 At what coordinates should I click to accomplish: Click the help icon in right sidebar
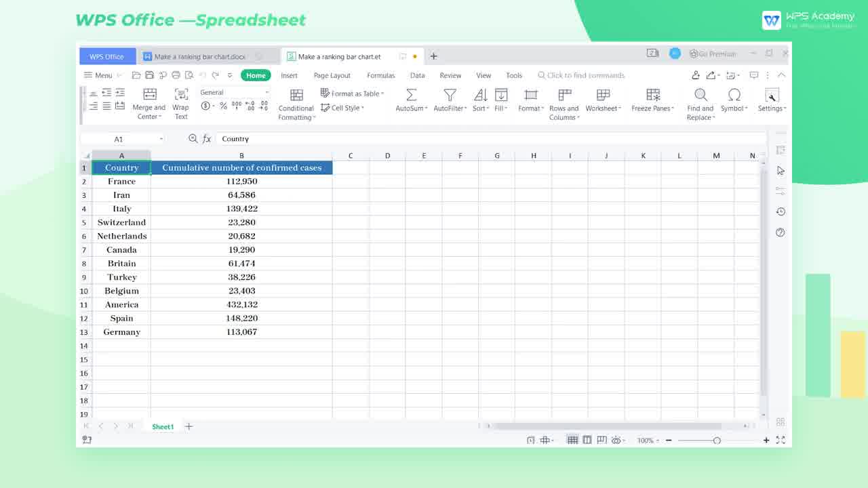(781, 232)
